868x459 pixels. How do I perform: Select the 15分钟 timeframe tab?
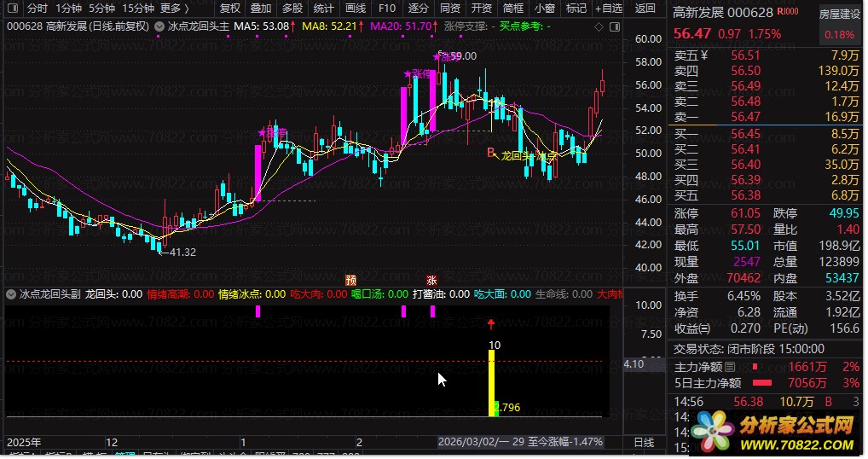[138, 9]
